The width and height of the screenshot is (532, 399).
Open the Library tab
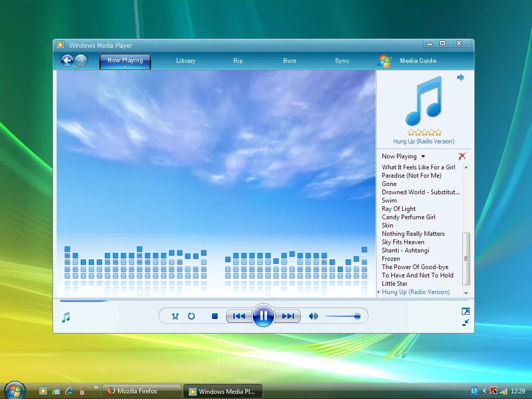click(x=185, y=61)
